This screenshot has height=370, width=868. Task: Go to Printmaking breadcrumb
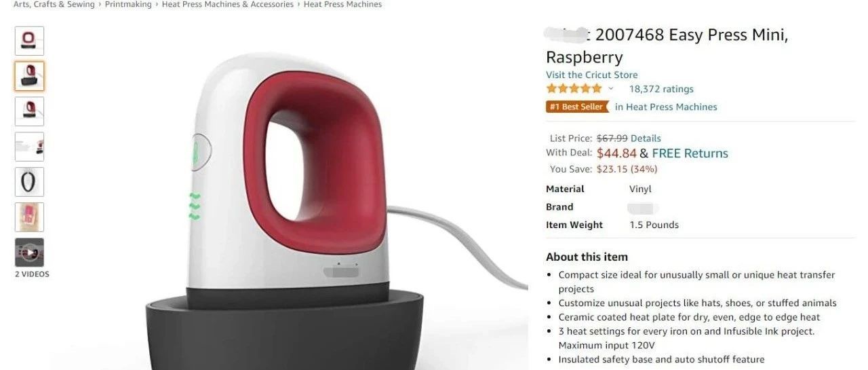pyautogui.click(x=128, y=4)
